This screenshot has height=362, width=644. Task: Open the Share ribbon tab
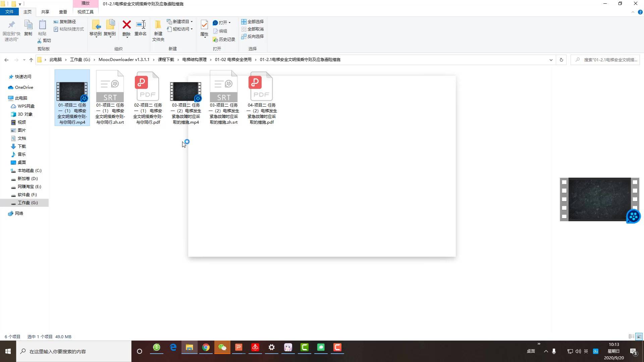coord(45,12)
